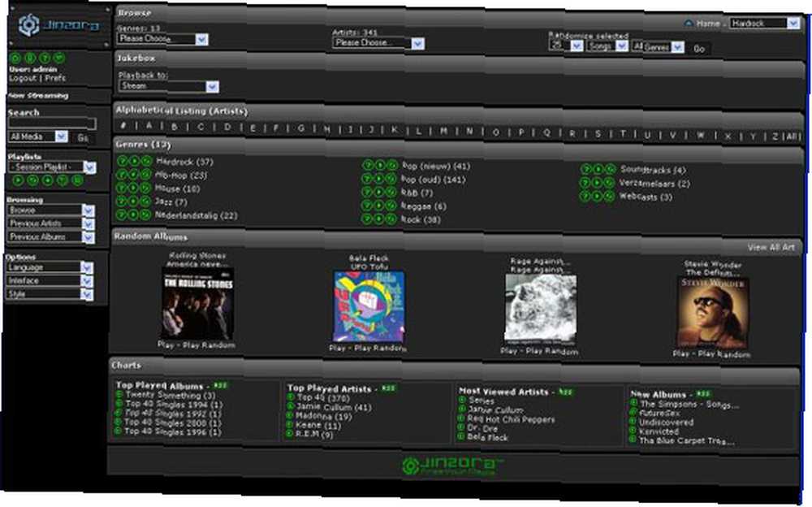
Task: Open the RSS feed for Top Played Albums
Action: coord(221,385)
